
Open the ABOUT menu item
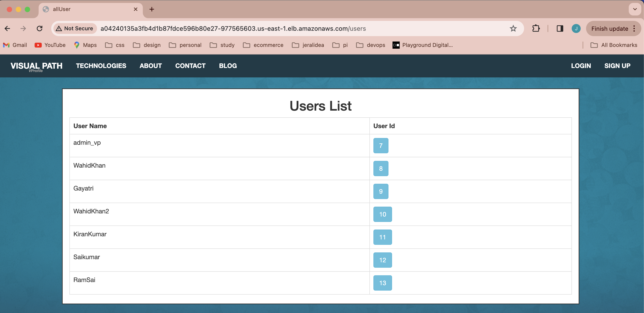click(x=151, y=66)
